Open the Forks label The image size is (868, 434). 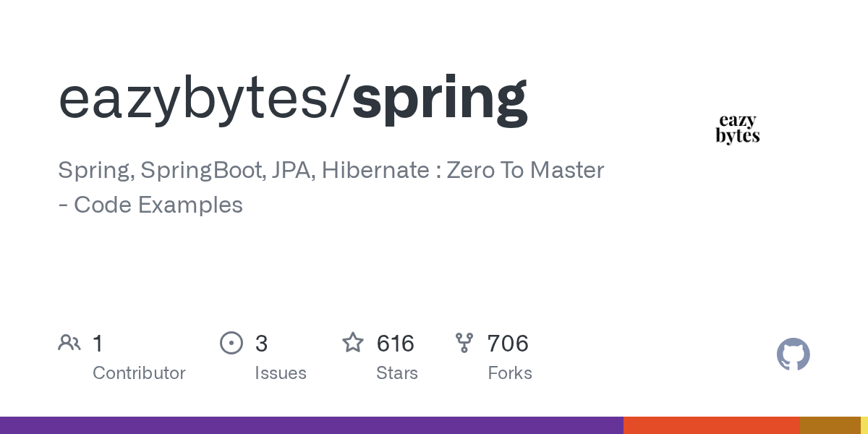pyautogui.click(x=509, y=373)
